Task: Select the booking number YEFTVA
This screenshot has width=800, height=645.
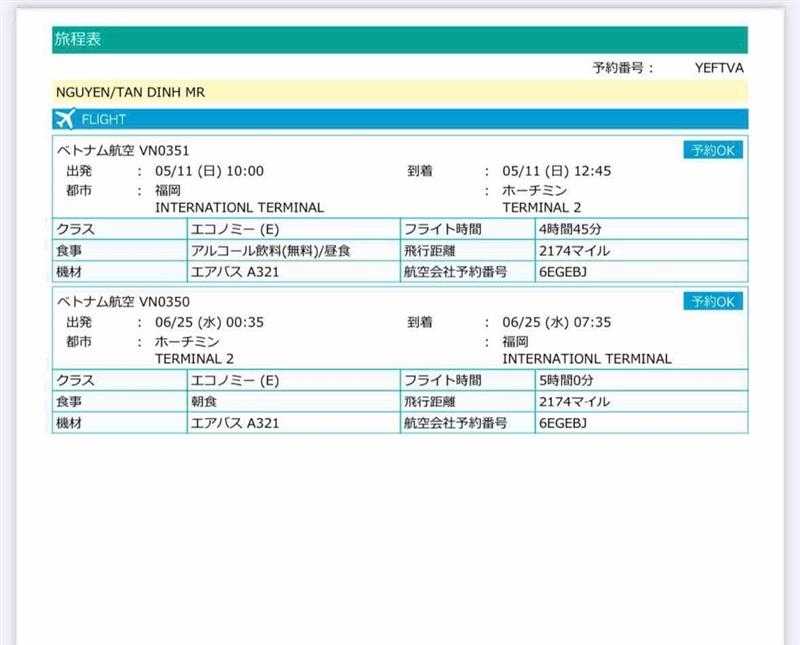Action: (719, 68)
